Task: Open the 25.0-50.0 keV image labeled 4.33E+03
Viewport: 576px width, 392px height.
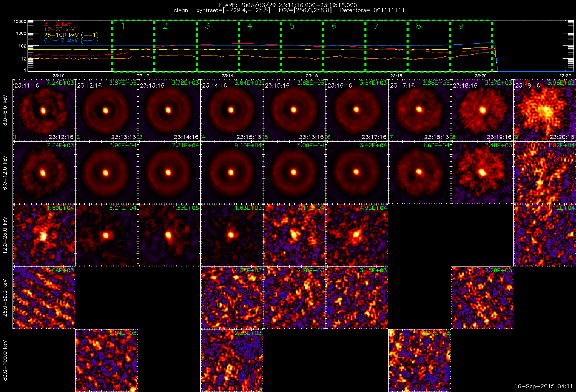Action: (232, 298)
